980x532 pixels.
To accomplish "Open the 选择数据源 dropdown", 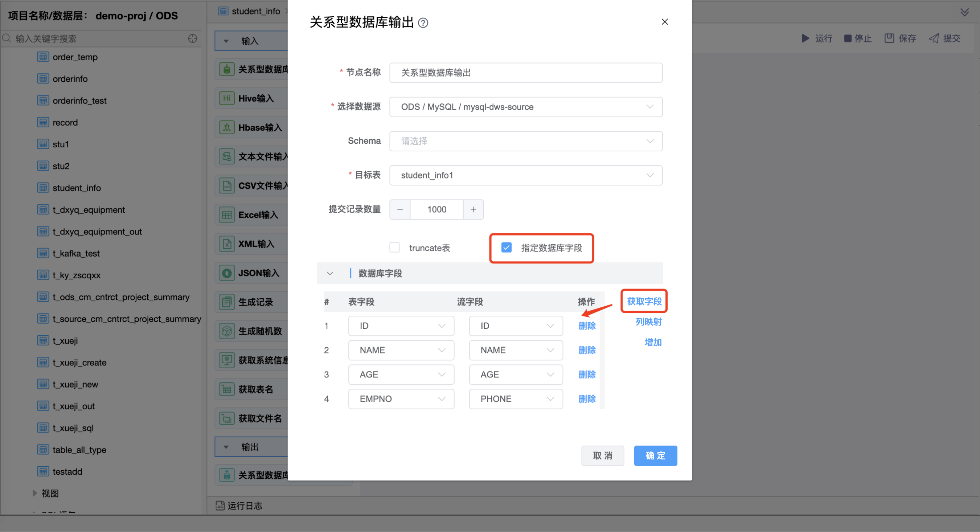I will tap(526, 107).
